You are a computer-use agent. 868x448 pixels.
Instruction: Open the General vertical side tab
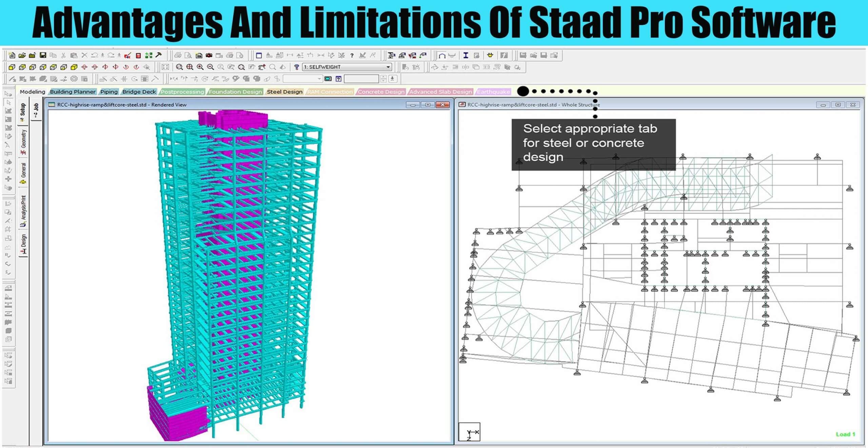[x=23, y=173]
